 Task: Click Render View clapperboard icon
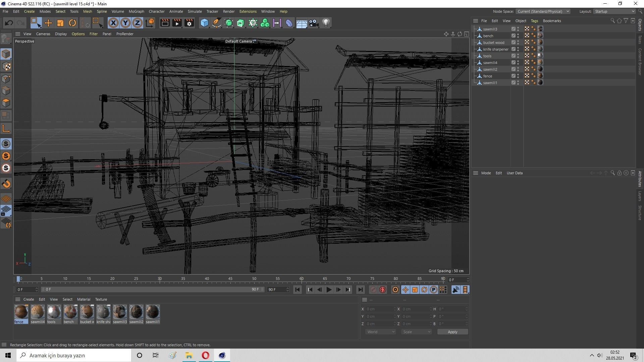click(x=165, y=23)
